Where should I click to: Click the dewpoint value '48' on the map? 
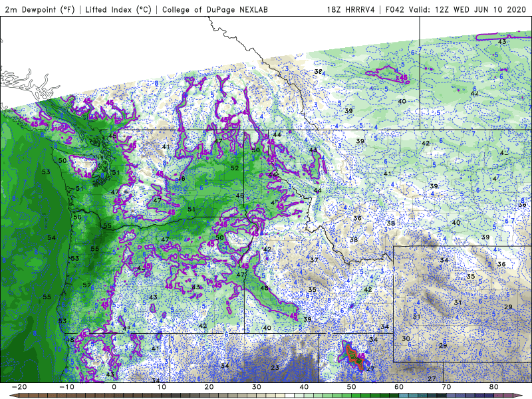point(264,288)
